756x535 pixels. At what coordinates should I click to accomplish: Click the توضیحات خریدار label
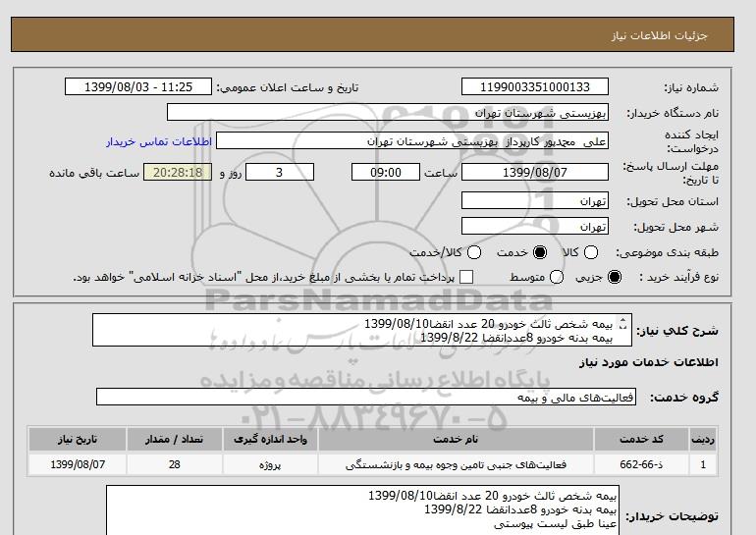click(x=673, y=516)
